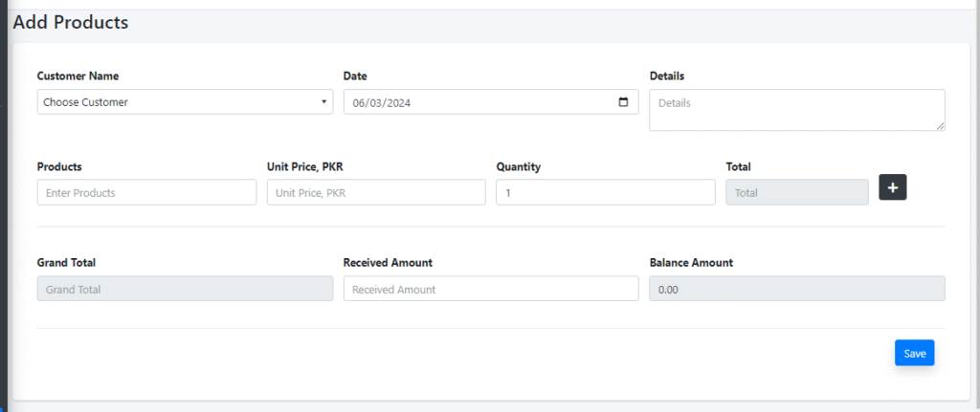Image resolution: width=980 pixels, height=412 pixels.
Task: Focus the Details text area
Action: (797, 110)
